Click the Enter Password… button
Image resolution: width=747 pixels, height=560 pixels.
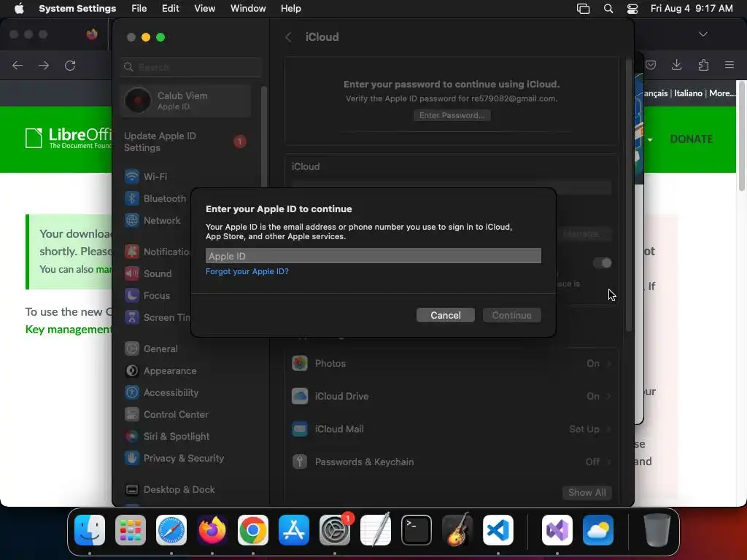tap(452, 115)
